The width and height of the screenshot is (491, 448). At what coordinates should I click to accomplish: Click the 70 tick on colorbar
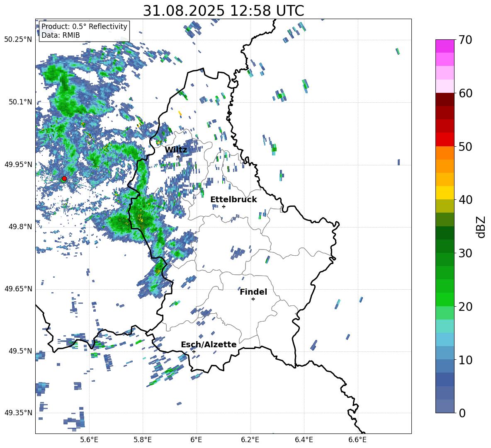[x=465, y=40]
